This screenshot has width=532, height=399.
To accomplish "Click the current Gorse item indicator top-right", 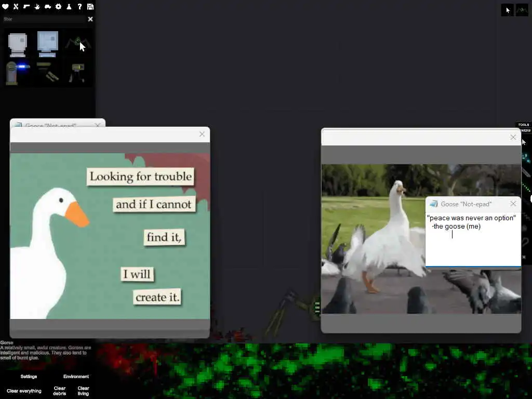I will click(522, 10).
